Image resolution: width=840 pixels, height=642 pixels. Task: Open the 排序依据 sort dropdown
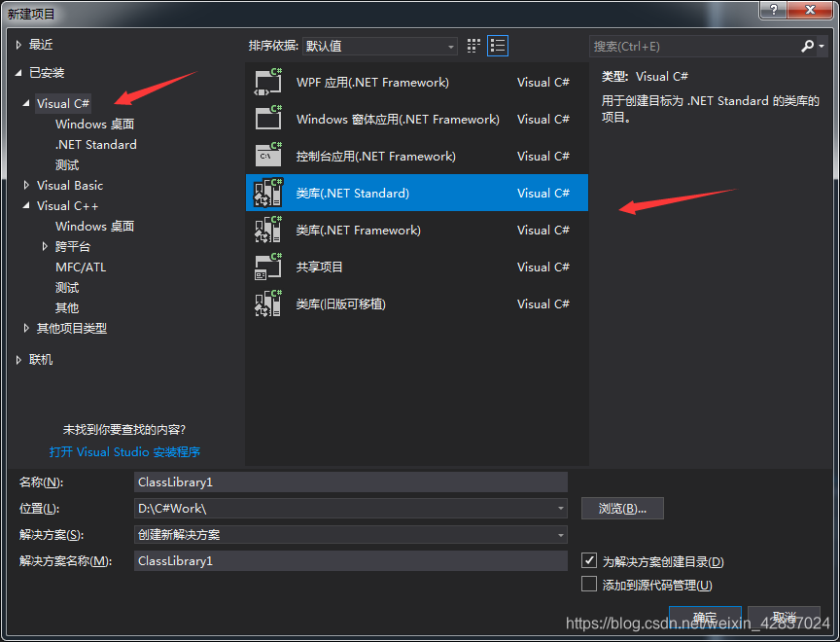tap(380, 47)
